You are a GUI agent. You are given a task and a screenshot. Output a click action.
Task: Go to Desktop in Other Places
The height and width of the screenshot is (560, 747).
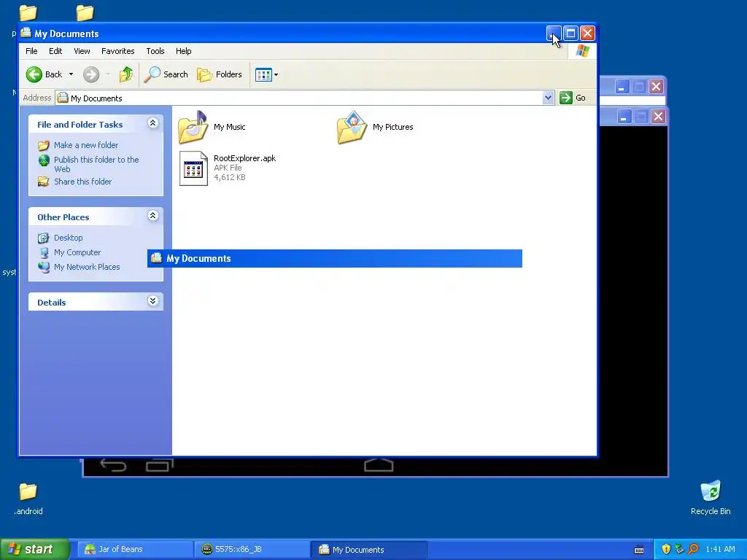pyautogui.click(x=68, y=238)
